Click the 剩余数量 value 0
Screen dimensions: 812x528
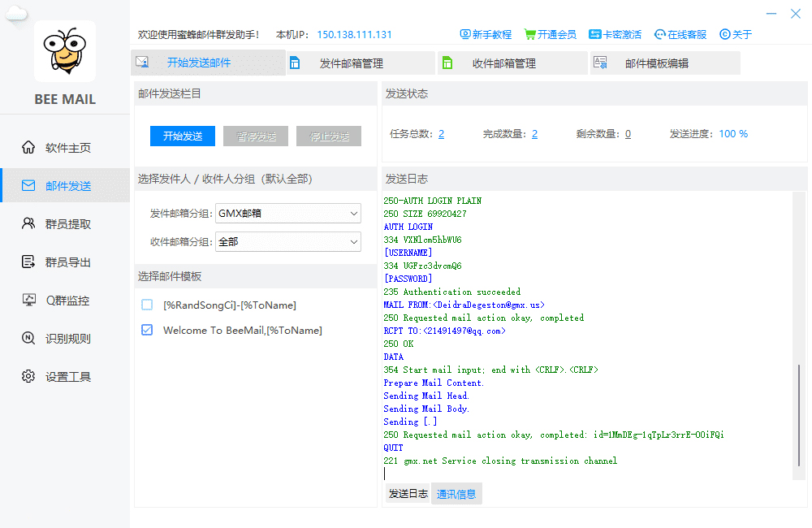coord(628,134)
